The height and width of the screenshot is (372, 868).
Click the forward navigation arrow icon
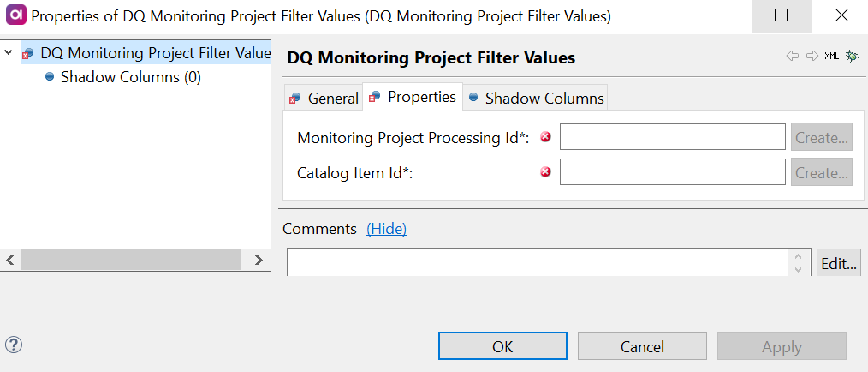click(812, 56)
